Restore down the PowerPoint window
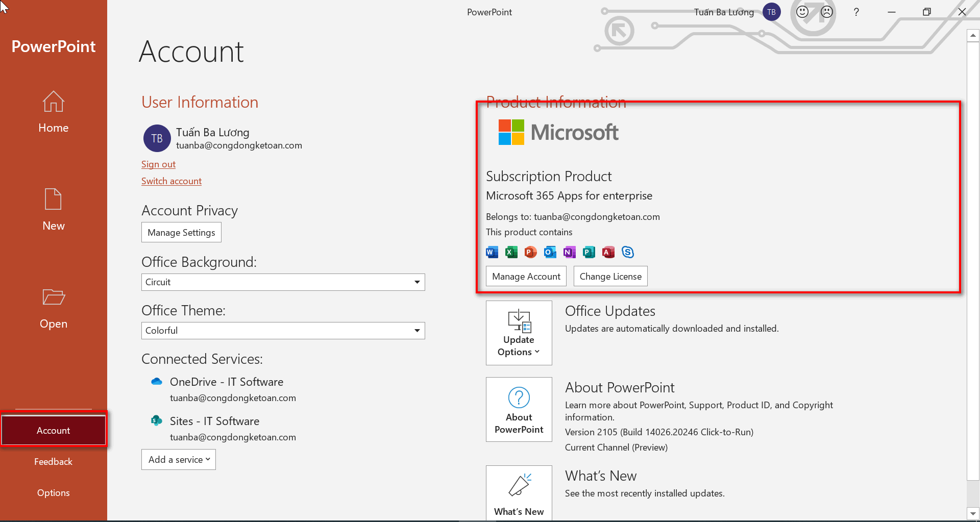This screenshot has width=980, height=522. (x=927, y=12)
